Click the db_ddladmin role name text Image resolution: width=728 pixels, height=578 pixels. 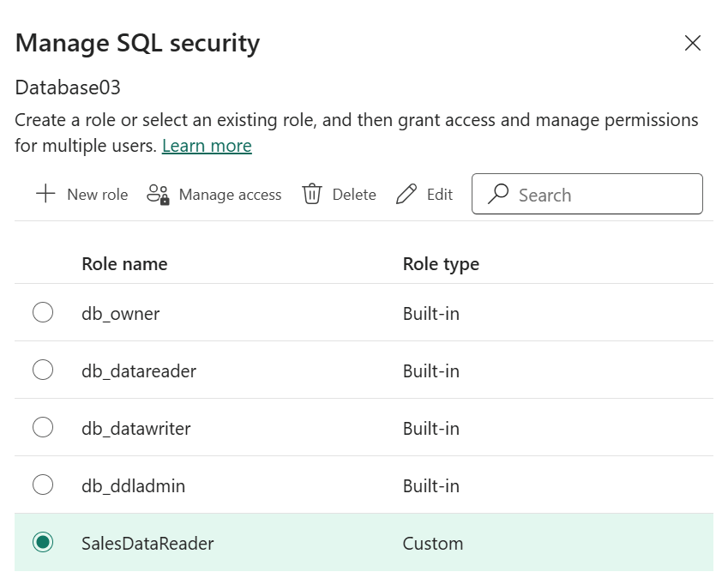[133, 486]
